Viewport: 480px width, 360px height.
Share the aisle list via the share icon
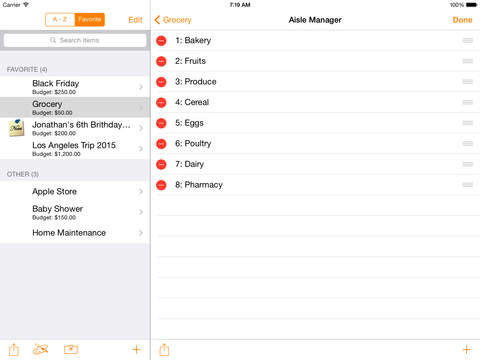[x=164, y=349]
